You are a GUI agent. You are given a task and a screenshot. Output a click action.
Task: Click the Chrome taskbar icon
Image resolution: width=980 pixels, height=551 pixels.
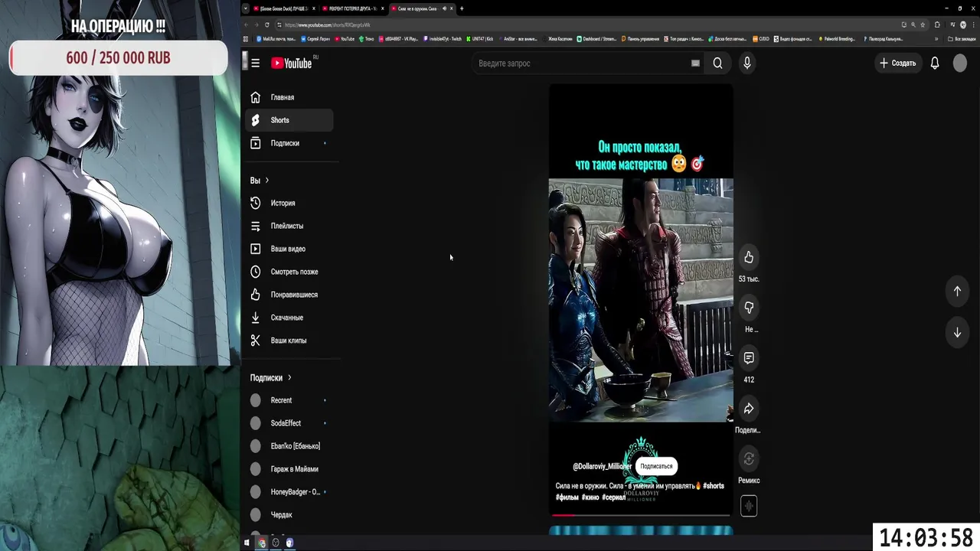[x=261, y=543]
